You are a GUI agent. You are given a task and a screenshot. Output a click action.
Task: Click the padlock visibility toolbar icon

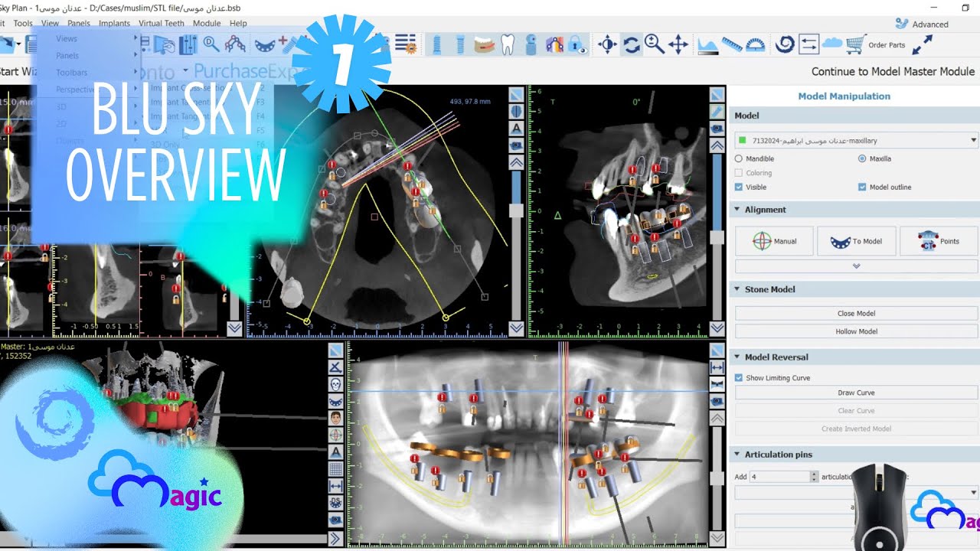pos(578,44)
